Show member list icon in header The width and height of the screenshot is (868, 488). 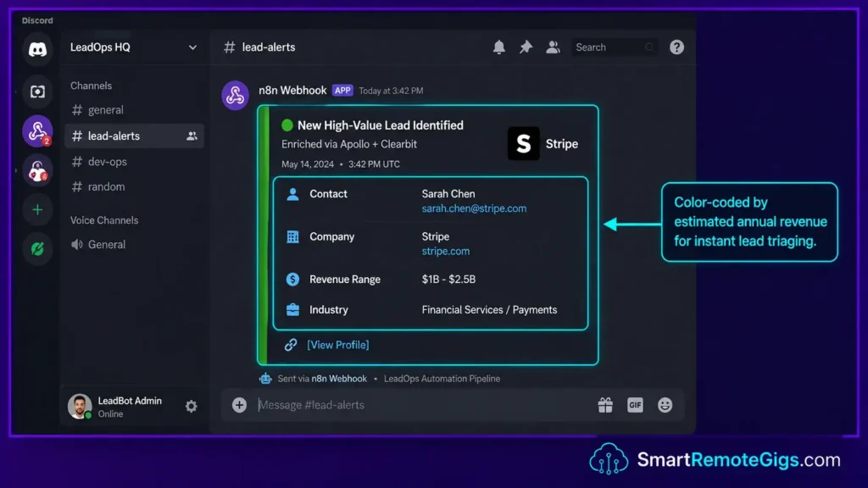(x=553, y=47)
